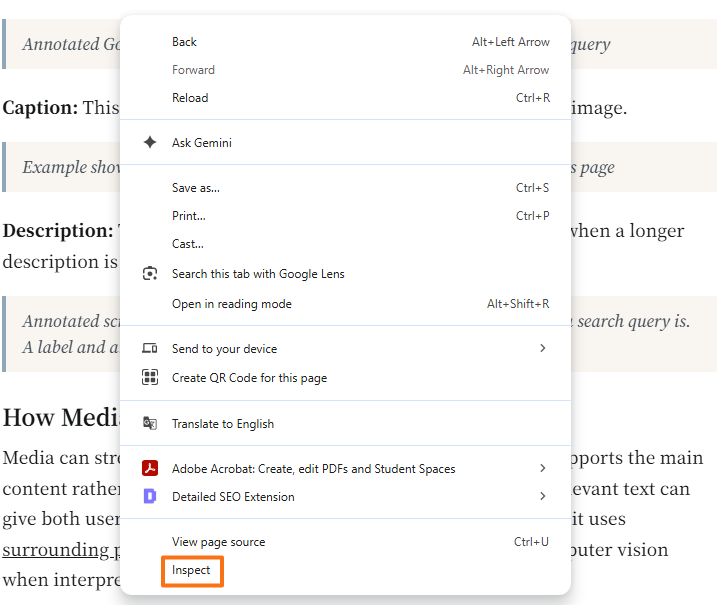Click the Alt+Left Arrow shortcut text

pos(511,42)
